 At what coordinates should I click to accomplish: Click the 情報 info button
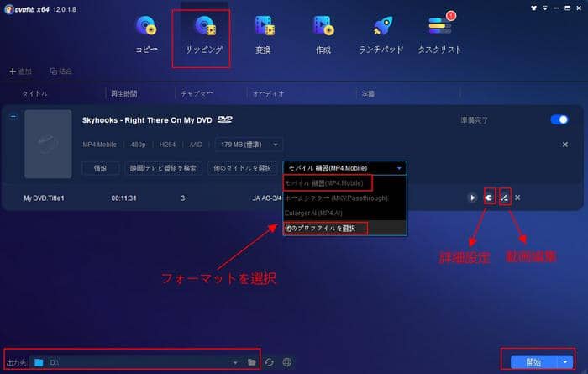[101, 168]
